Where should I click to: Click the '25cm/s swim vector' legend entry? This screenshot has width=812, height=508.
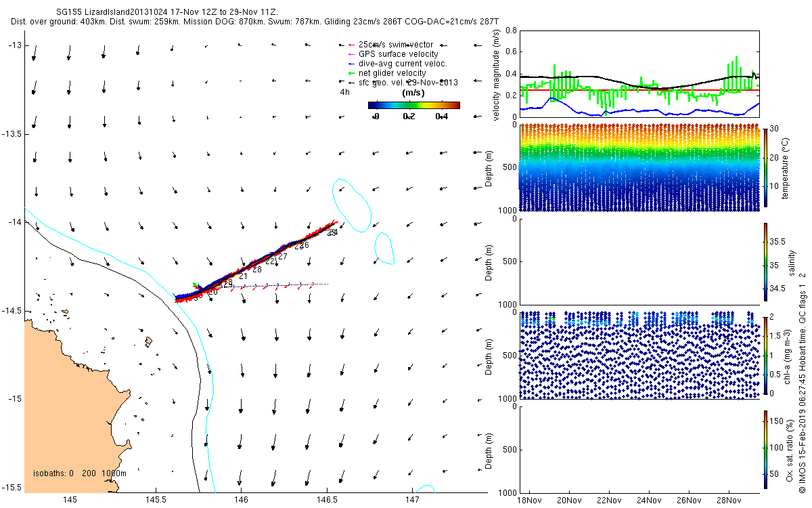click(396, 45)
